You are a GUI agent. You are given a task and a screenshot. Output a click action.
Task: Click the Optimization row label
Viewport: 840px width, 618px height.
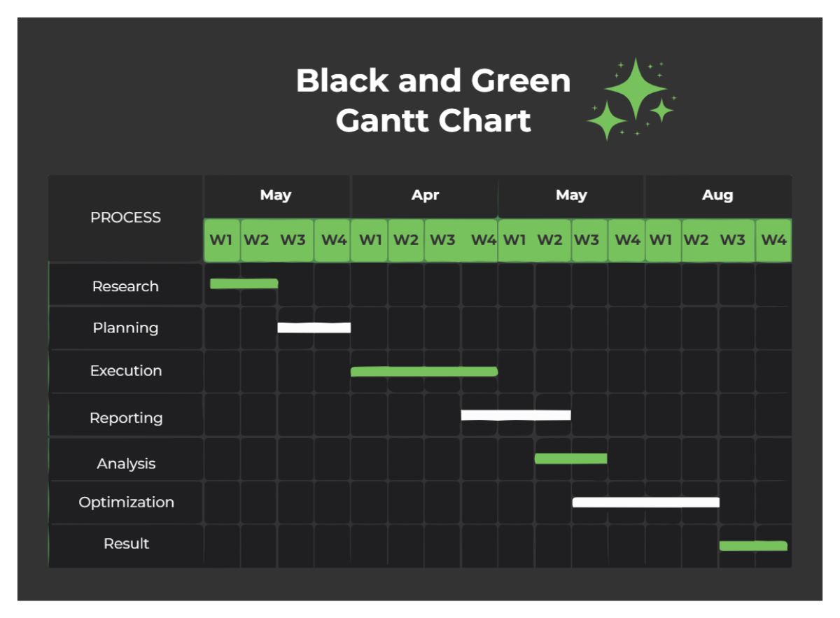(x=126, y=502)
